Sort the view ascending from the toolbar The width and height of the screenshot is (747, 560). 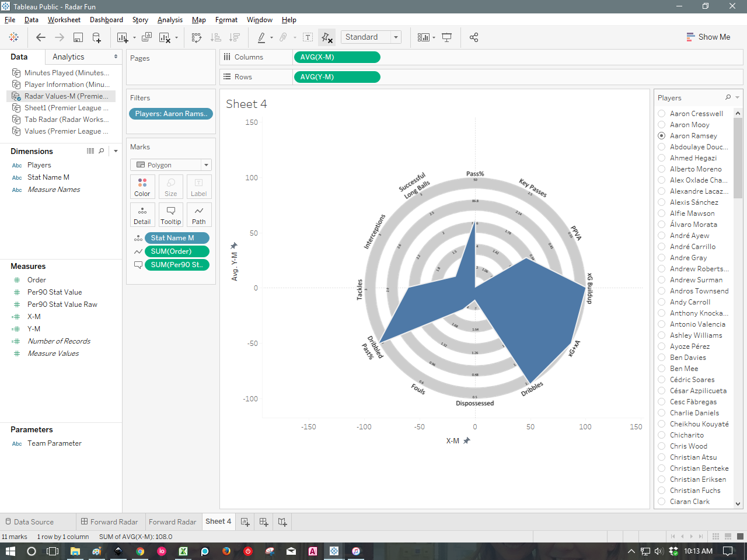[215, 37]
